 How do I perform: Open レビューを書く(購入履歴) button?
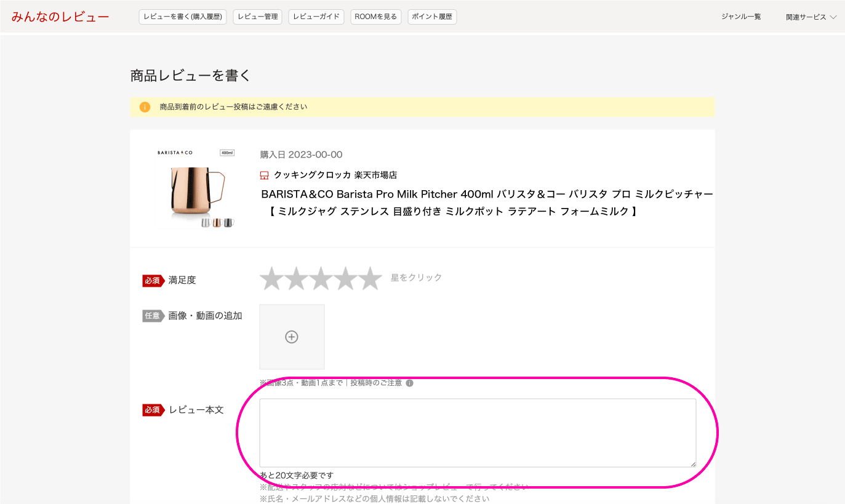[183, 17]
